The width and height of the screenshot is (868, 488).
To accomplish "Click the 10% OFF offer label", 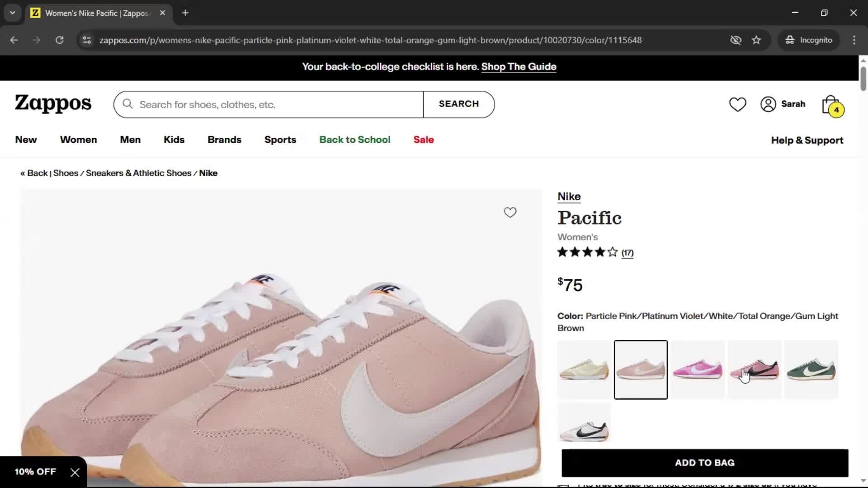I will coord(35,472).
